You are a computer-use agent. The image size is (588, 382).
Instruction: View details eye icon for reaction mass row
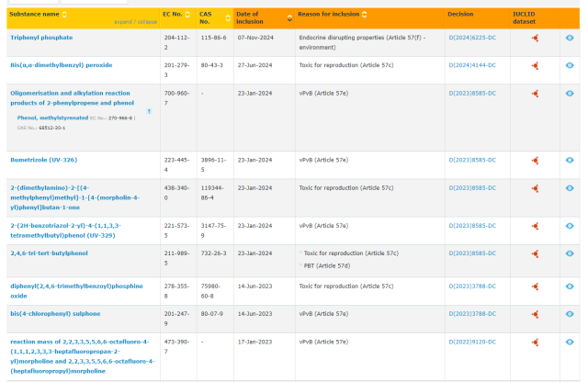pos(570,342)
